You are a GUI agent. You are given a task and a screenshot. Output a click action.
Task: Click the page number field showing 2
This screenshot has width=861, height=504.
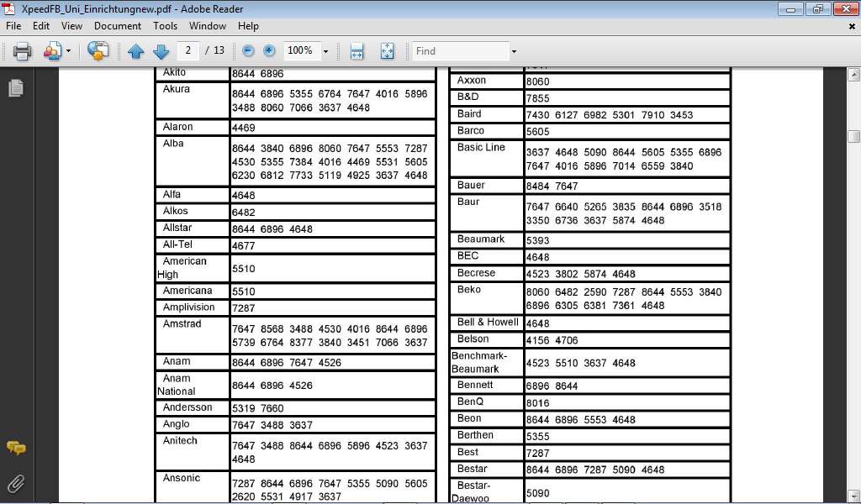point(188,50)
